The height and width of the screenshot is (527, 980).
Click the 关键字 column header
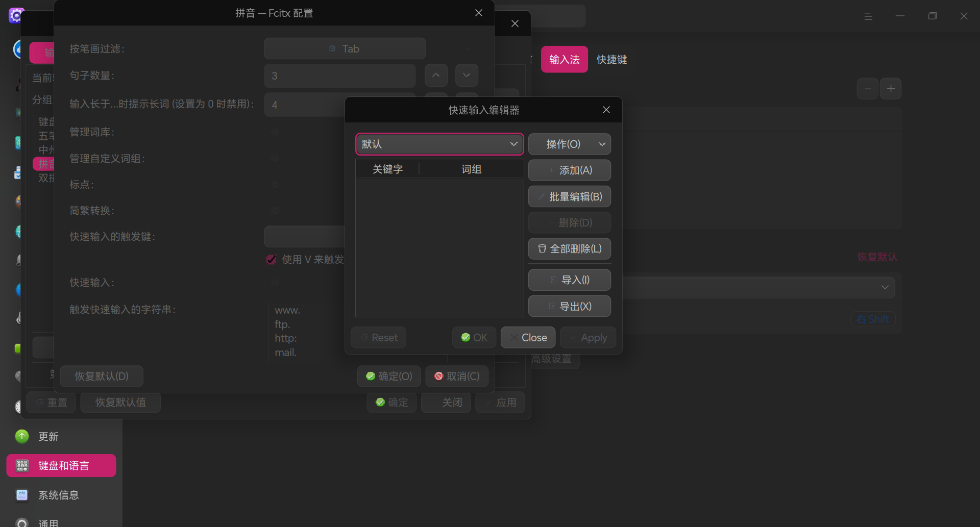point(387,169)
